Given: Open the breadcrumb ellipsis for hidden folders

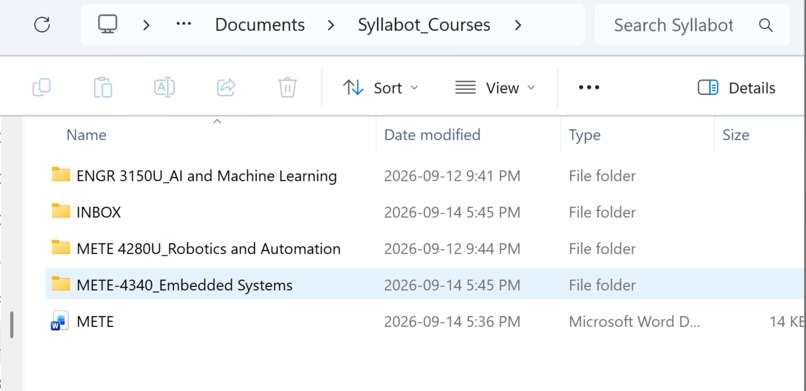Looking at the screenshot, I should (x=184, y=24).
